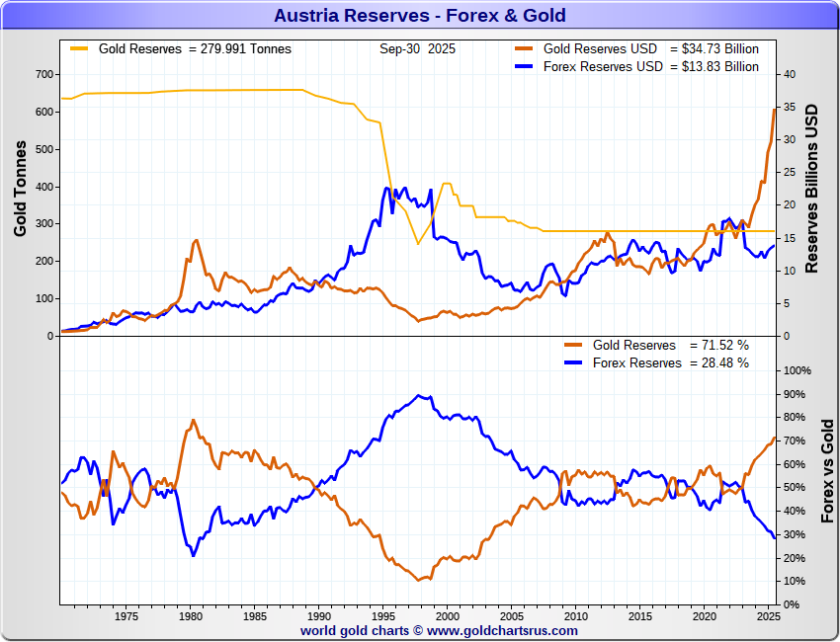
Task: Click the 300 tick on Gold Tonnes axis
Action: [44, 224]
